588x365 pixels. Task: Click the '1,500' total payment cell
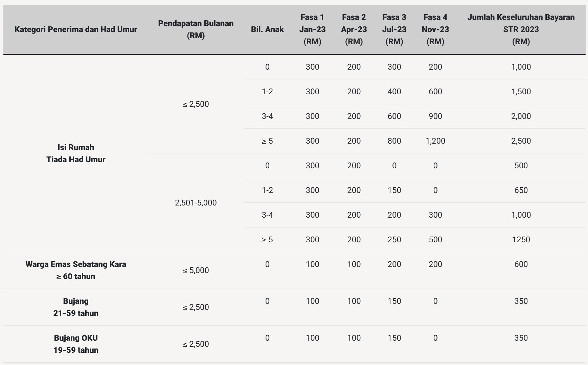click(521, 92)
